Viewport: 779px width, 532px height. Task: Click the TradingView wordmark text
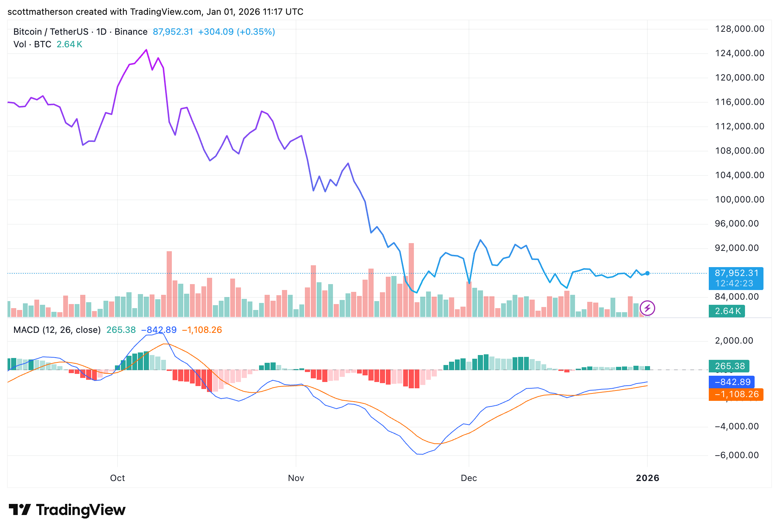tap(81, 510)
